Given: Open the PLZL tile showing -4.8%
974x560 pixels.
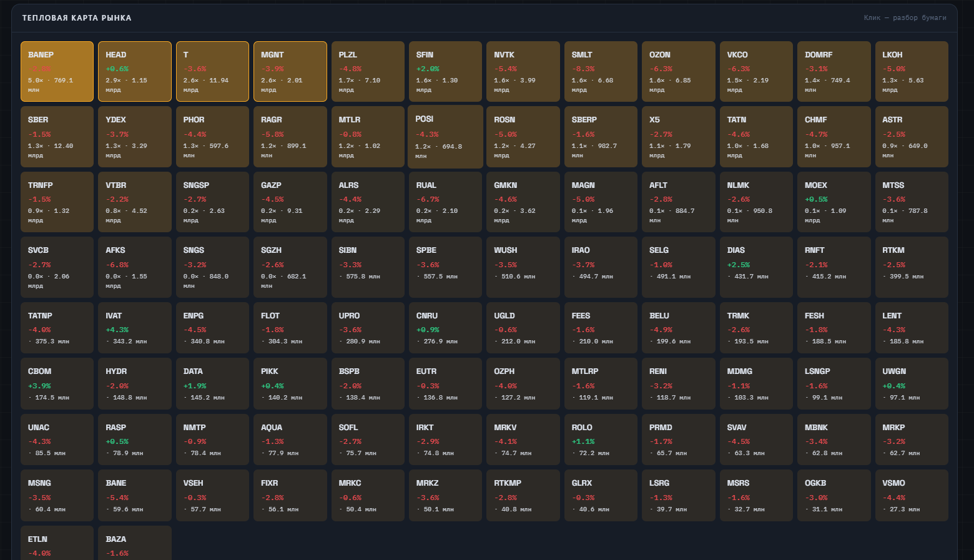Looking at the screenshot, I should (368, 71).
